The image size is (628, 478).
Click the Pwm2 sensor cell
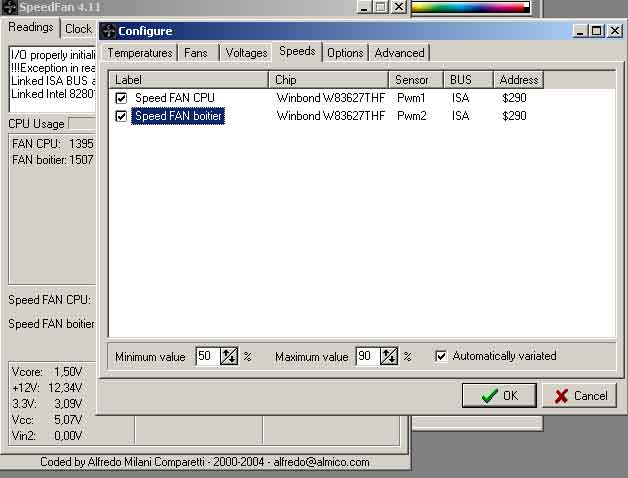pyautogui.click(x=412, y=116)
